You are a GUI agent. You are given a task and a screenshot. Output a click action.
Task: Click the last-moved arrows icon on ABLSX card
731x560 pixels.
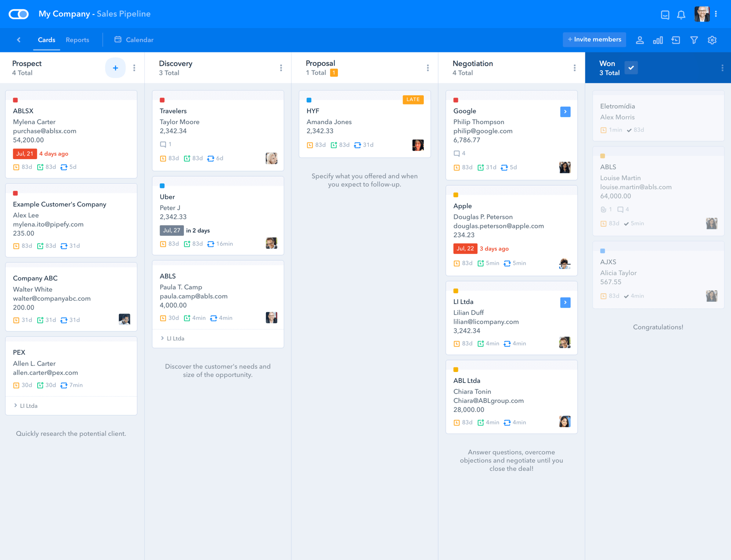64,167
